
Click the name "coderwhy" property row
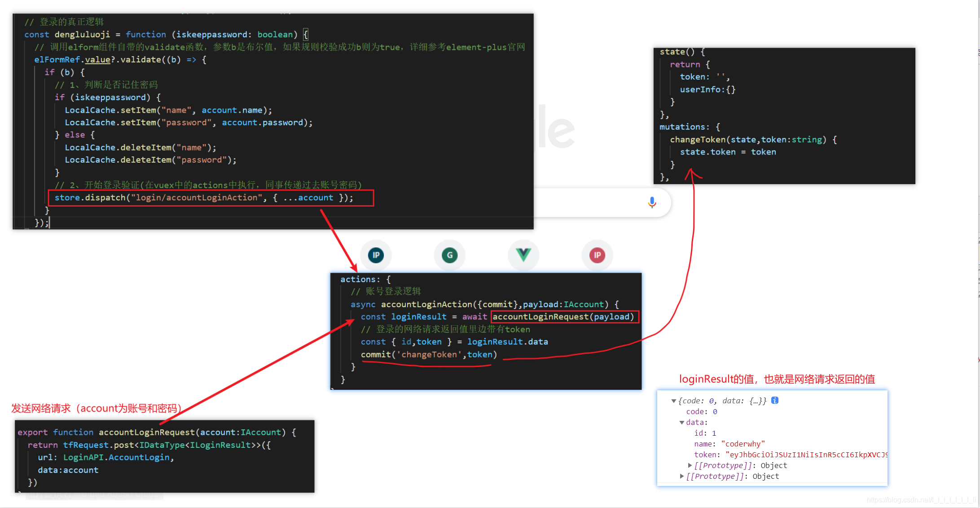(729, 444)
